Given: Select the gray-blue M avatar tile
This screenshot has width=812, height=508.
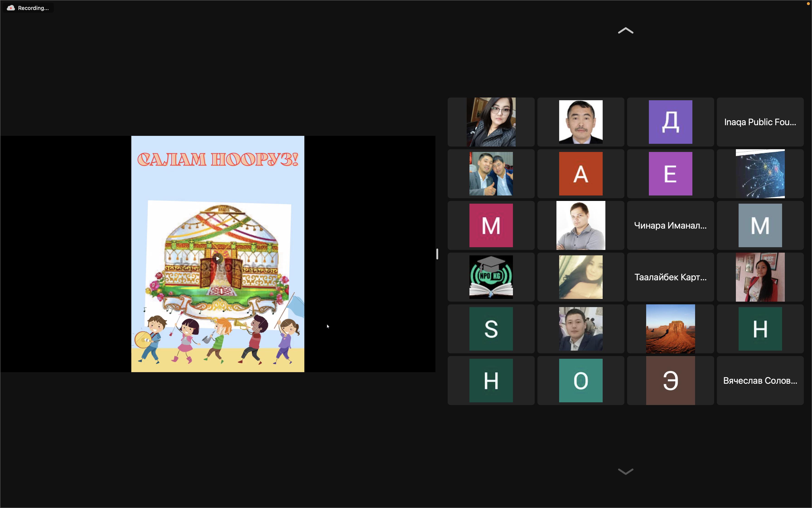Looking at the screenshot, I should [x=760, y=225].
